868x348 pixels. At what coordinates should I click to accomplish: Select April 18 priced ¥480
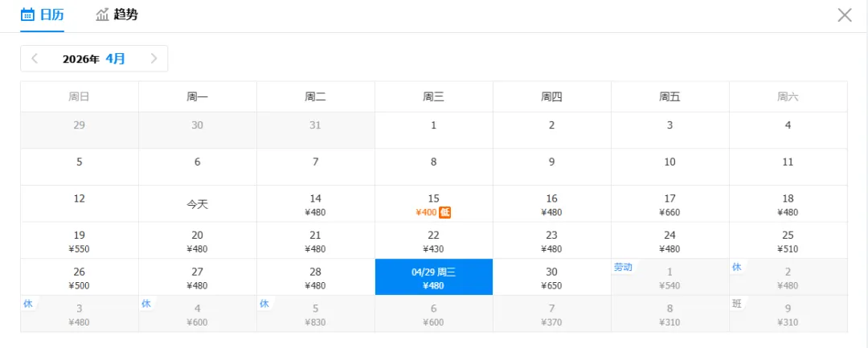pyautogui.click(x=788, y=203)
